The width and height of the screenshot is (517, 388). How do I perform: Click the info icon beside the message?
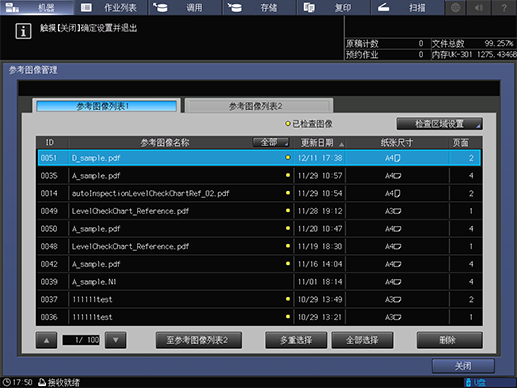23,31
